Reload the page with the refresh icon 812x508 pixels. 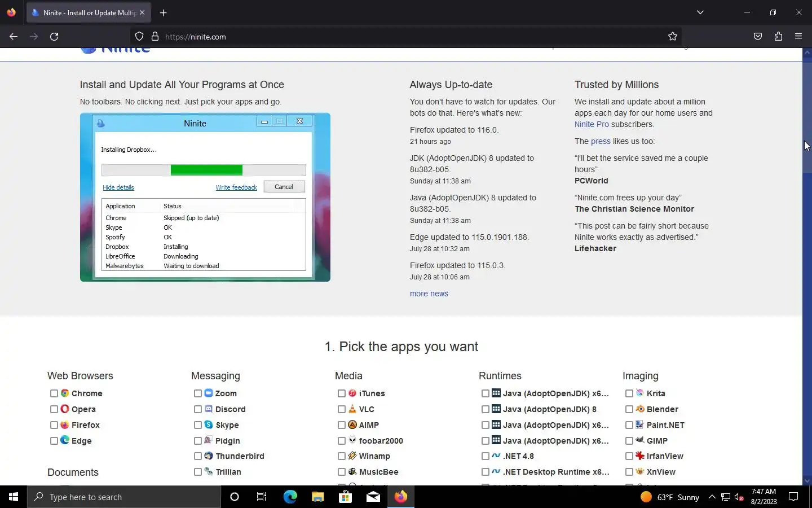pyautogui.click(x=54, y=37)
